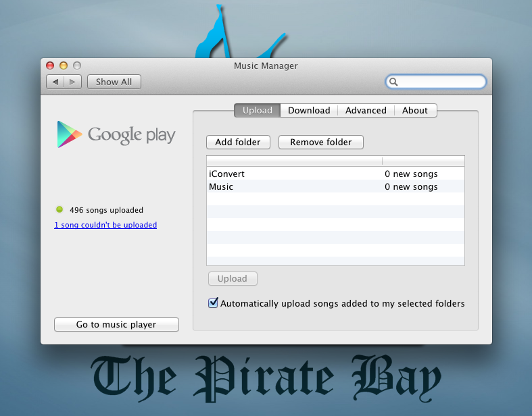Close the Music Manager window

(50, 66)
